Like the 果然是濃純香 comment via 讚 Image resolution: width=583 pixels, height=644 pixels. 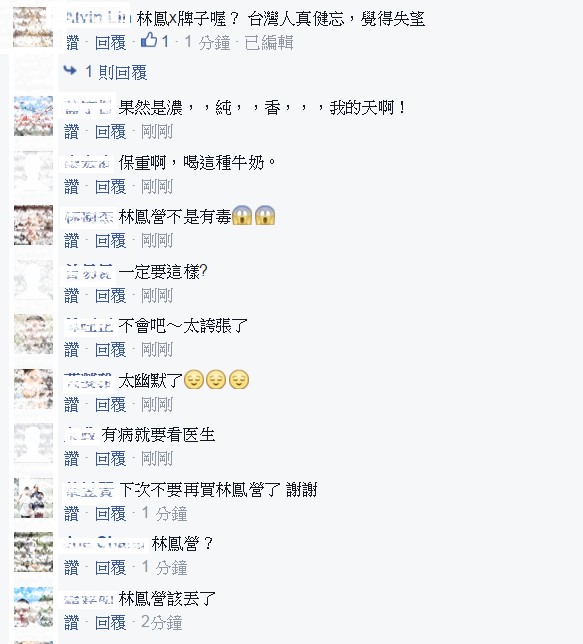tap(71, 132)
